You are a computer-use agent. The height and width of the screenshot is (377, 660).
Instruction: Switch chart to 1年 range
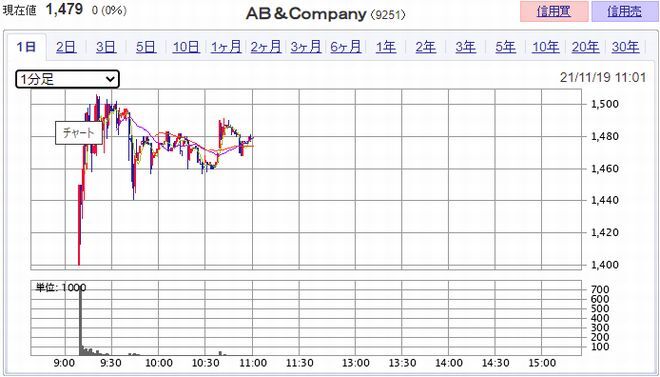(386, 47)
